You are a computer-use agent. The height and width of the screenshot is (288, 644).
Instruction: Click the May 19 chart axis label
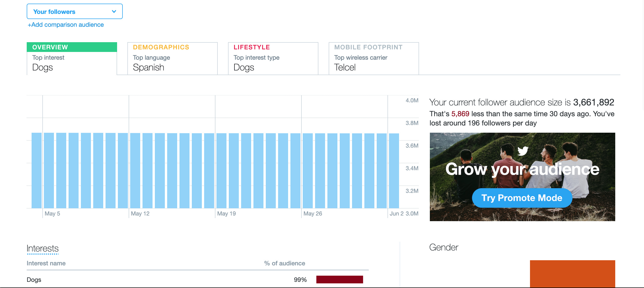click(x=226, y=213)
